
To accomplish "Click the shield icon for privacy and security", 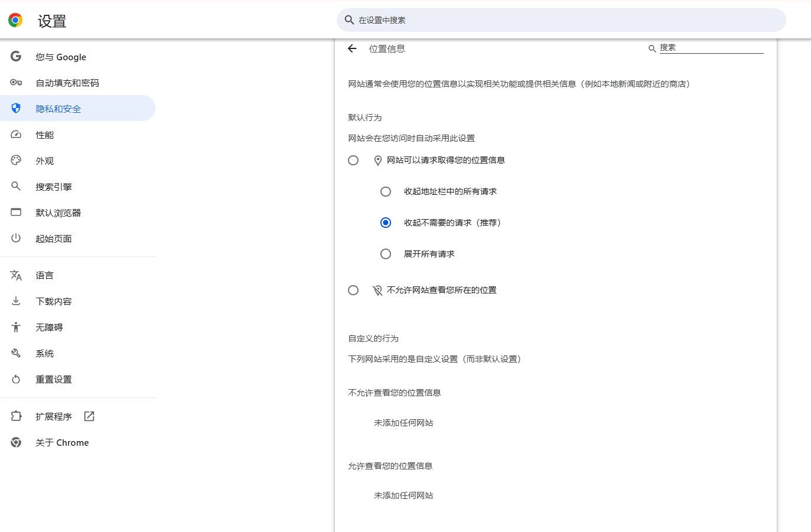I will pyautogui.click(x=16, y=109).
